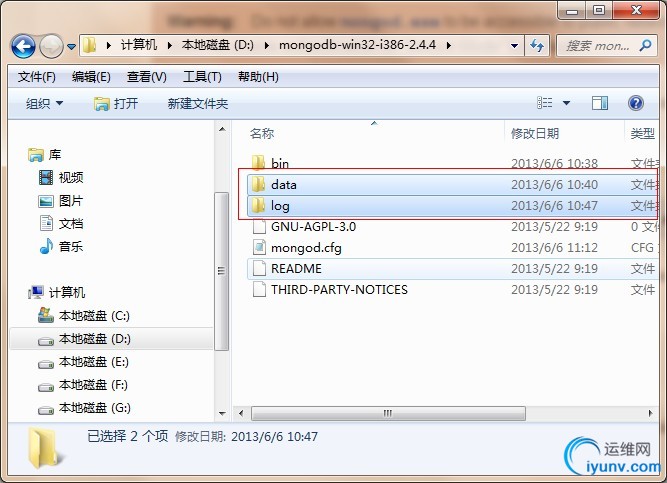
Task: Open the 音乐 library
Action: coord(61,246)
